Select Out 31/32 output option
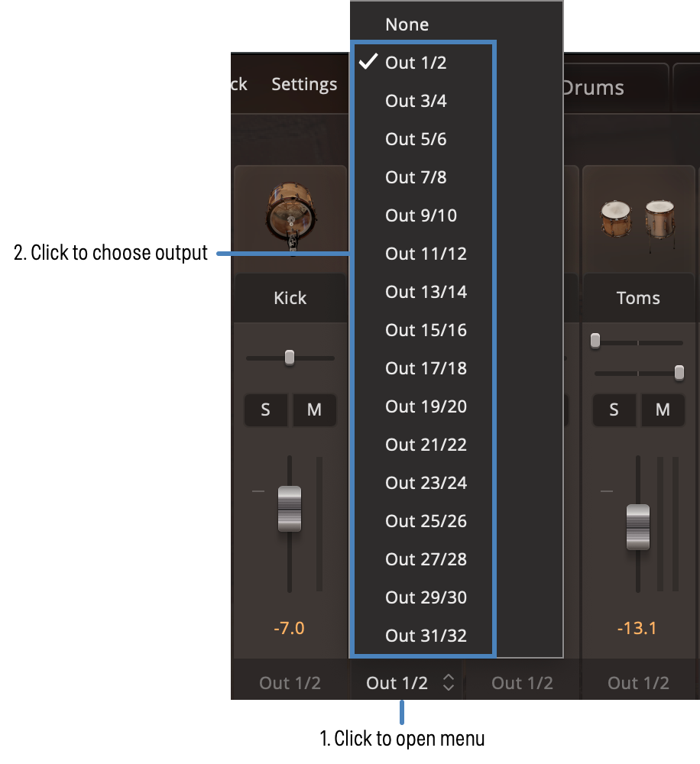This screenshot has height=764, width=700. tap(426, 636)
